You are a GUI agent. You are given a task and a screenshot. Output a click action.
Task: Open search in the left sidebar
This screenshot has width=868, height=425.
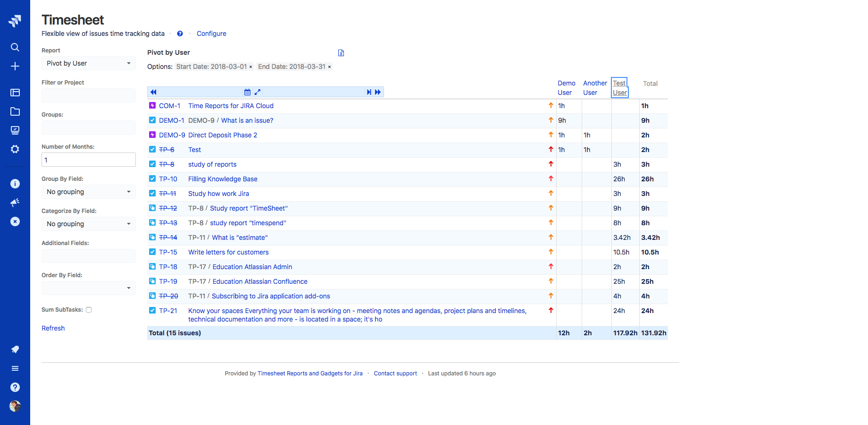[15, 47]
